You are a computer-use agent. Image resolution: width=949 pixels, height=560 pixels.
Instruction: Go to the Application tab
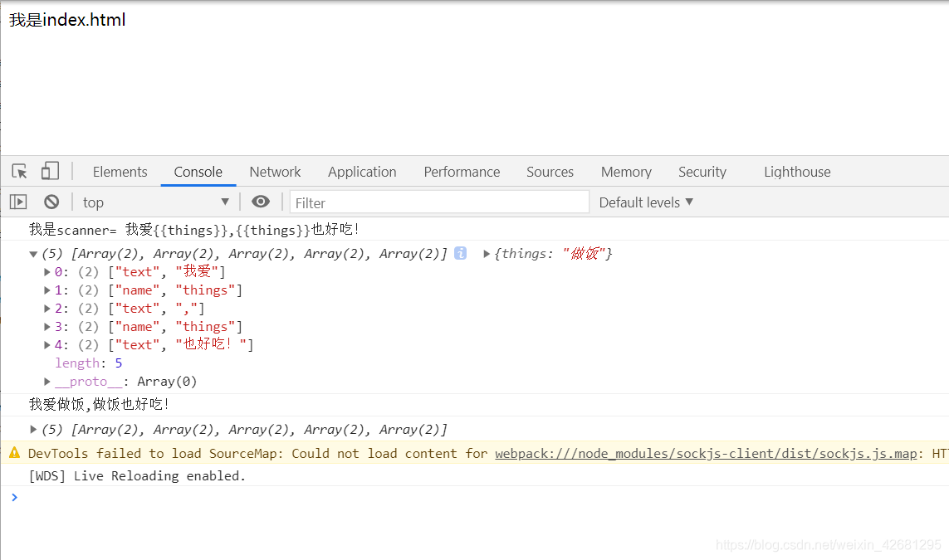pyautogui.click(x=362, y=172)
